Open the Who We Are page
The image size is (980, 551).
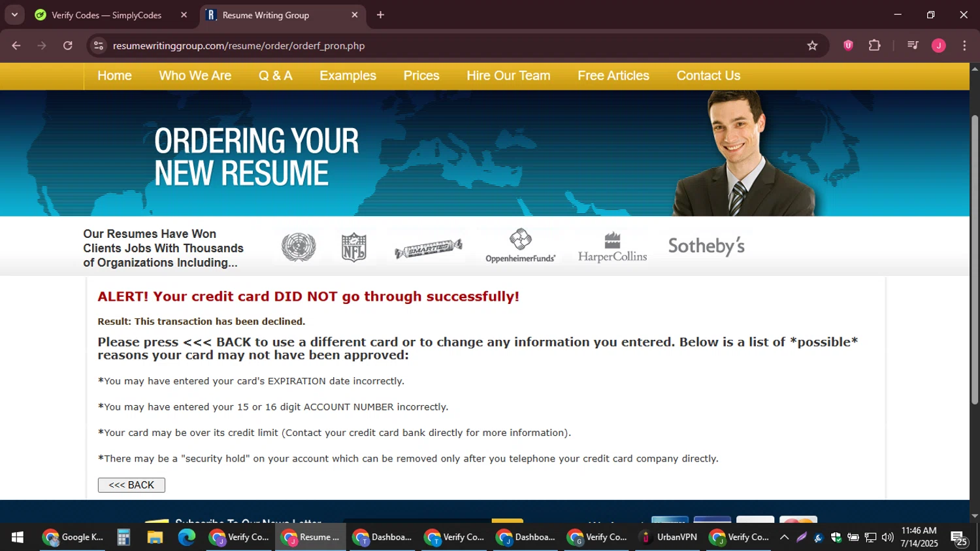tap(195, 76)
